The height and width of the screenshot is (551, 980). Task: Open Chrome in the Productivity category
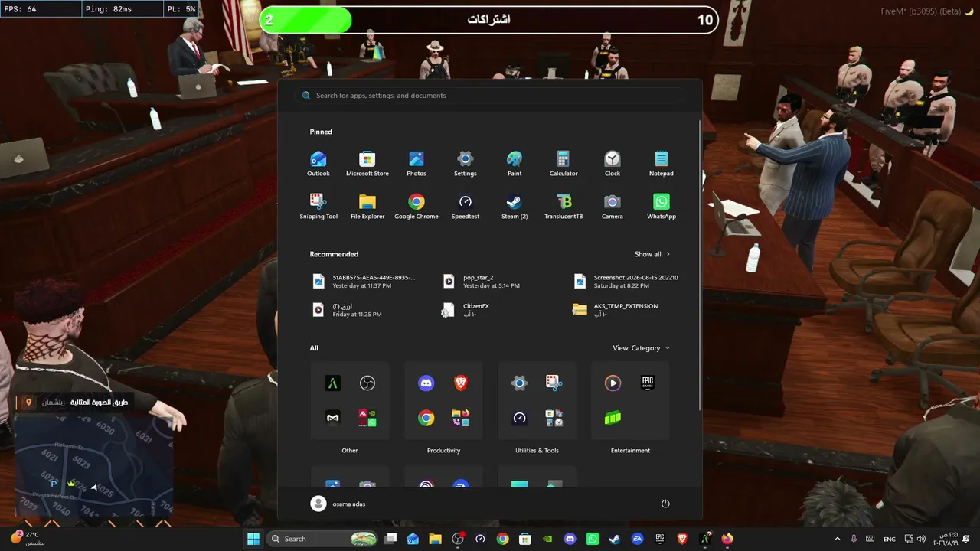coord(426,418)
